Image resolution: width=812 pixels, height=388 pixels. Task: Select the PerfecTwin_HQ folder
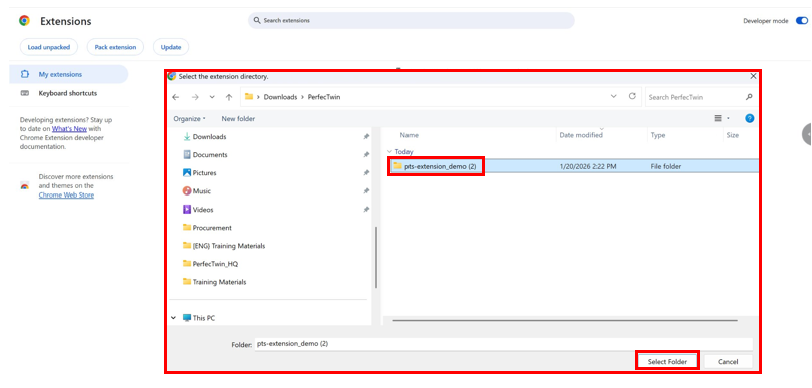tap(215, 264)
